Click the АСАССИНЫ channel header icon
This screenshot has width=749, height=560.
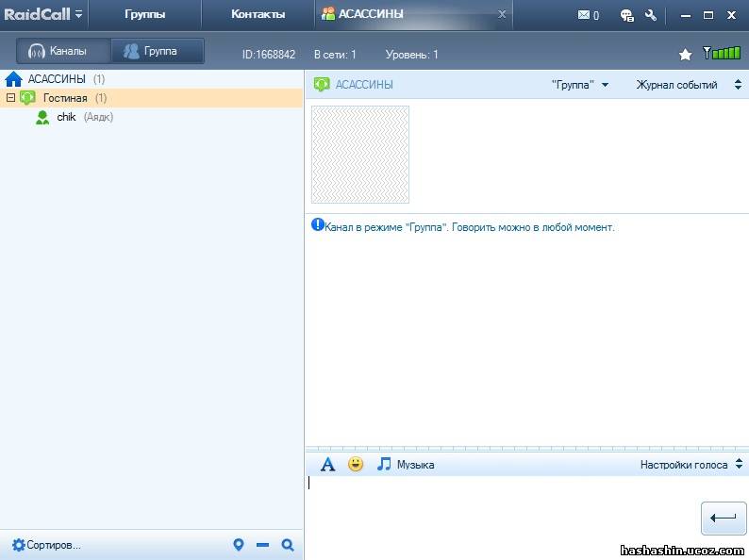pyautogui.click(x=322, y=85)
